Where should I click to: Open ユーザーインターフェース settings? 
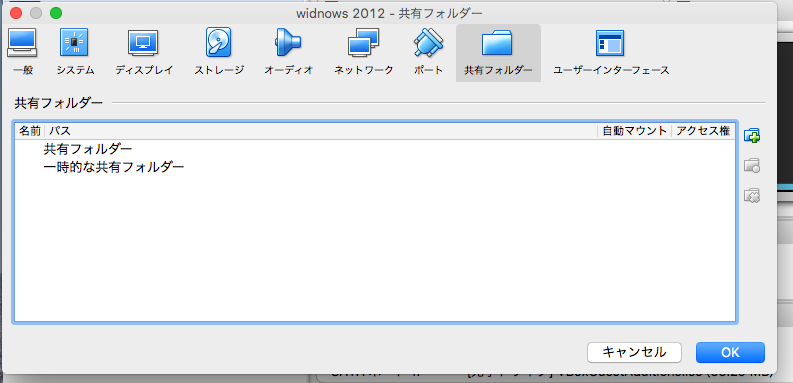611,53
